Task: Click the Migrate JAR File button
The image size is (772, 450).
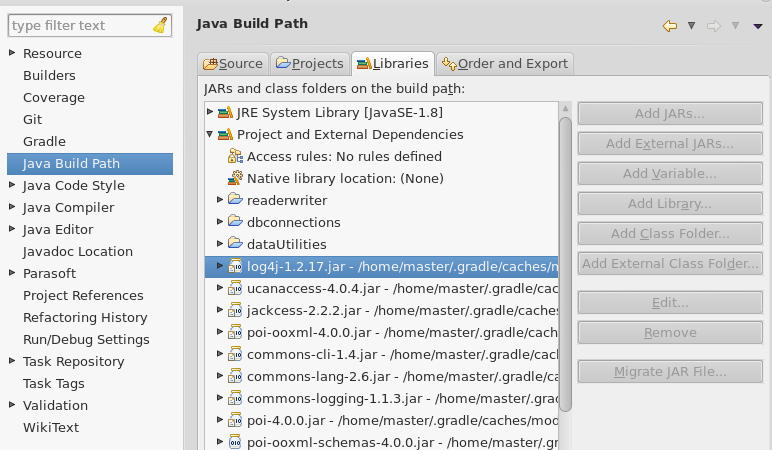Action: click(670, 372)
